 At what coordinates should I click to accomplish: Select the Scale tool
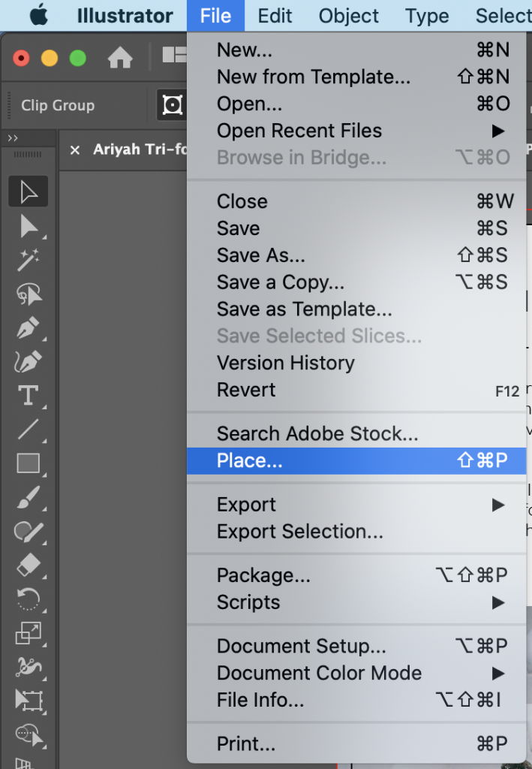click(x=29, y=632)
